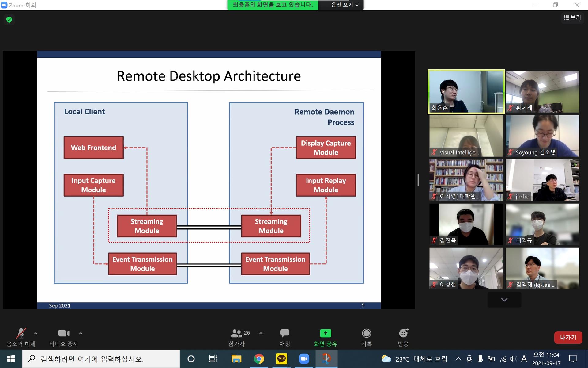Click Web Frontend box in slide
This screenshot has width=588, height=368.
tap(93, 148)
